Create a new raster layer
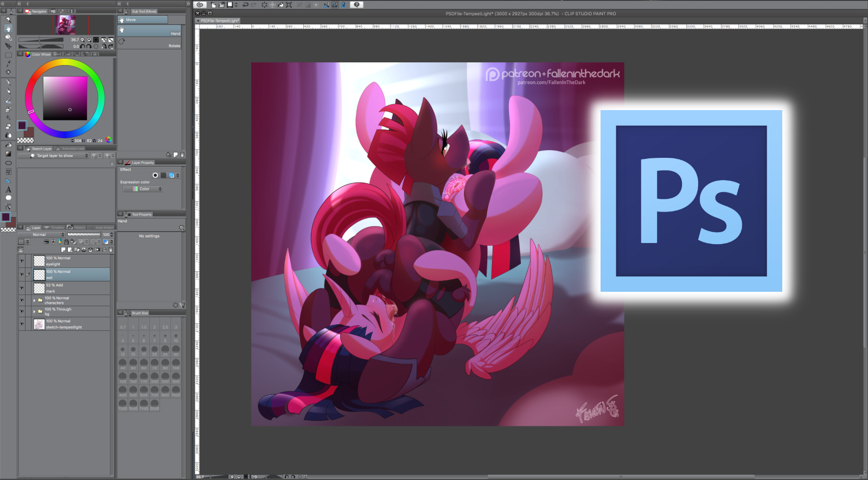Image resolution: width=868 pixels, height=480 pixels. [63, 250]
